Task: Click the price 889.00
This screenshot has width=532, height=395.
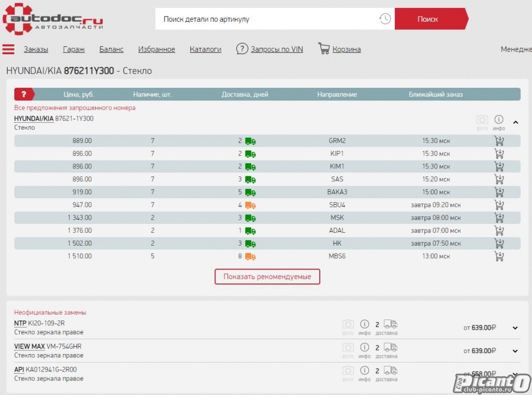Action: [x=82, y=141]
